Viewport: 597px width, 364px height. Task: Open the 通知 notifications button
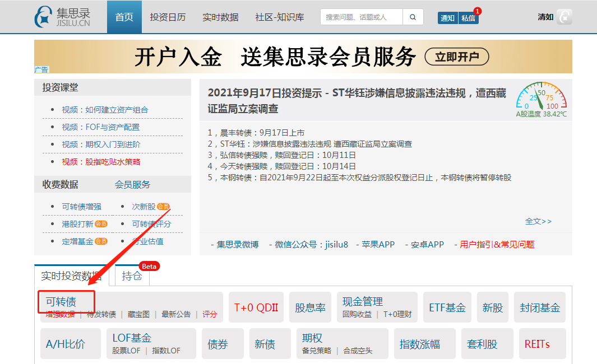[x=447, y=18]
